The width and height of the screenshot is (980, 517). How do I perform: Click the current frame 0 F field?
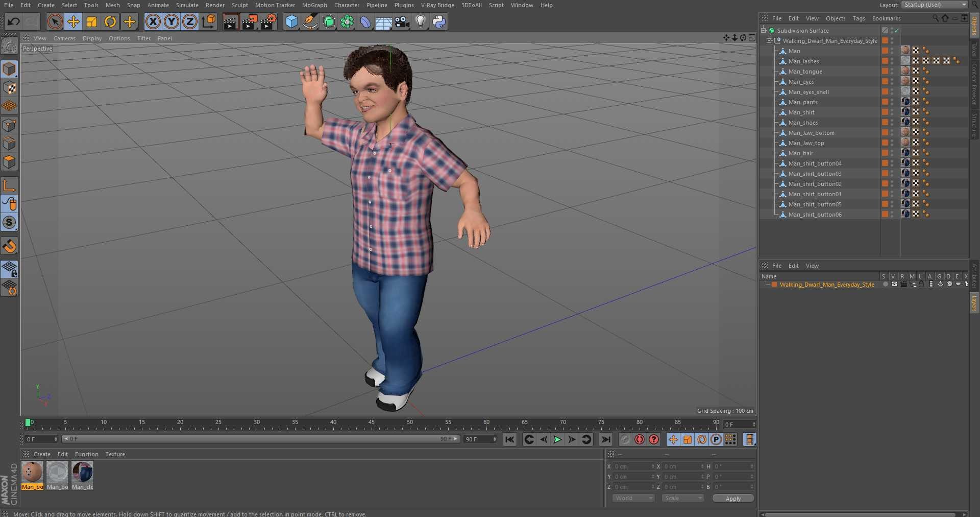point(739,425)
